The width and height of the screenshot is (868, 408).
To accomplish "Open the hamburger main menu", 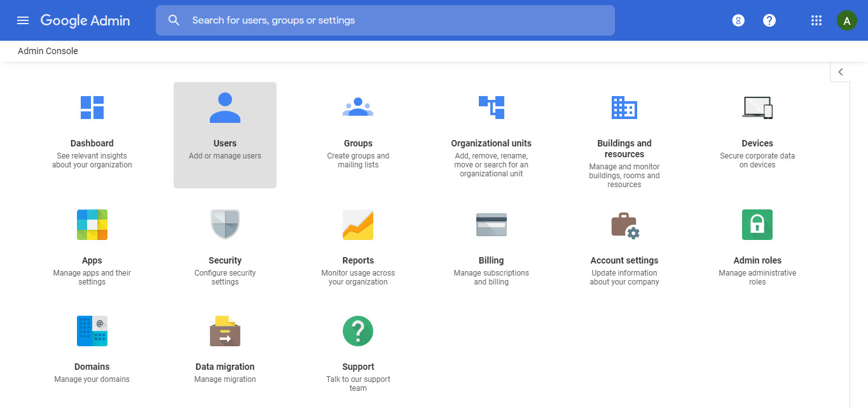I will tap(23, 20).
